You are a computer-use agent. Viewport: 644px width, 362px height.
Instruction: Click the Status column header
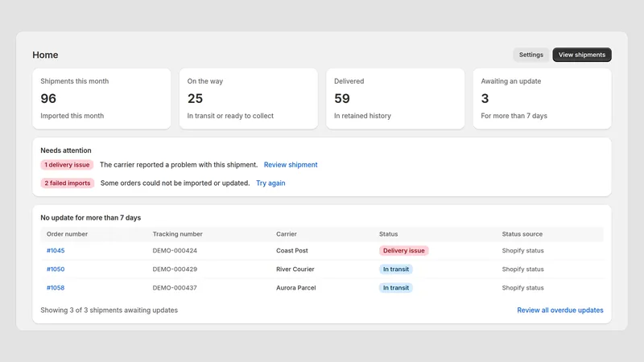[388, 234]
